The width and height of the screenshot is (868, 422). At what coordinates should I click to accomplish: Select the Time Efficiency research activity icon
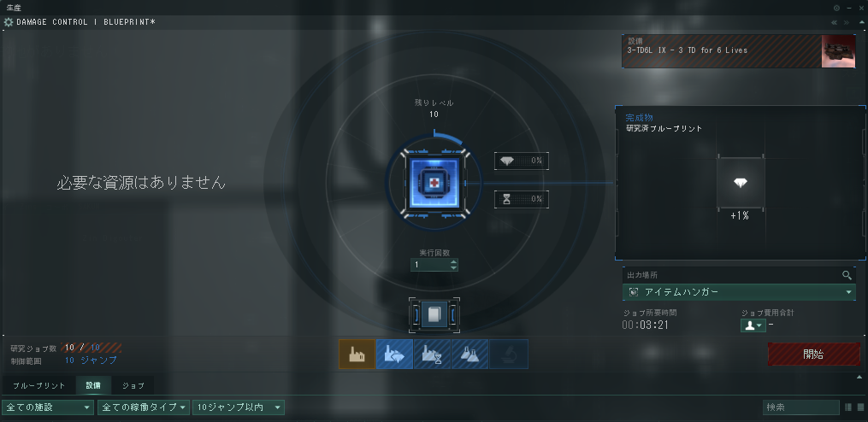pyautogui.click(x=433, y=354)
